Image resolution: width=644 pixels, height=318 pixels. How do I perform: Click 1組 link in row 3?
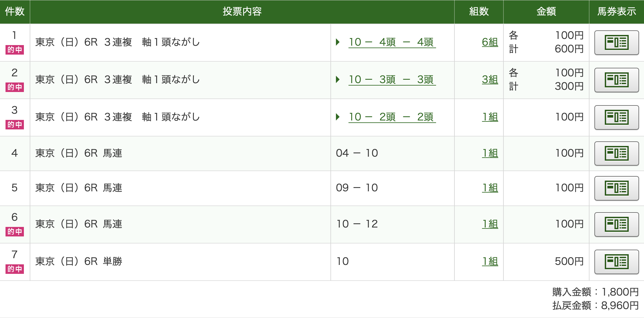[490, 117]
